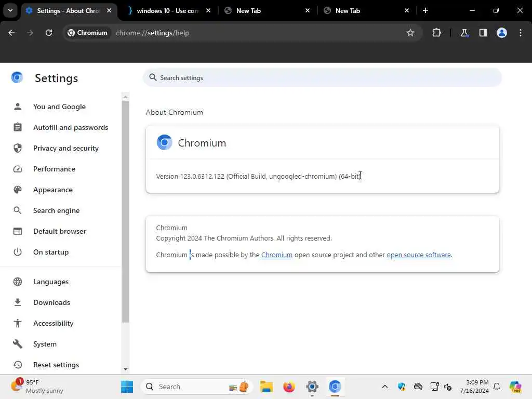Open On startup settings
Viewport: 532px width, 399px height.
[51, 252]
